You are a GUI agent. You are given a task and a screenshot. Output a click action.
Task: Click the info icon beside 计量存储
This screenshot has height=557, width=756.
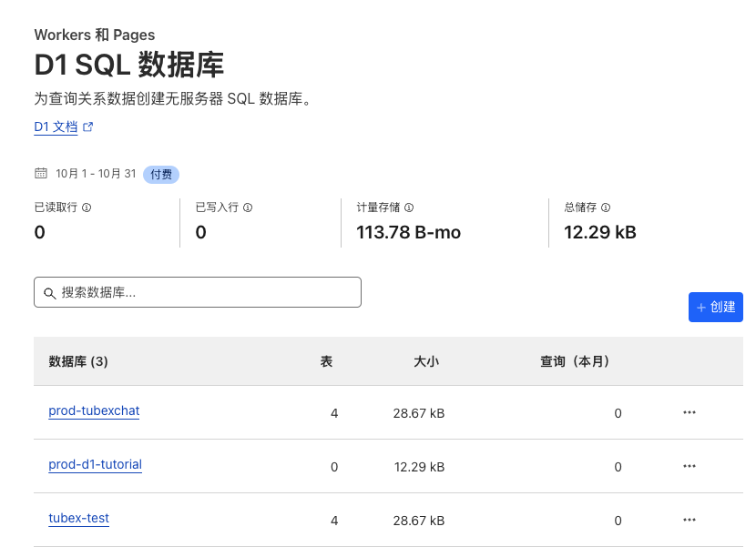tap(408, 207)
